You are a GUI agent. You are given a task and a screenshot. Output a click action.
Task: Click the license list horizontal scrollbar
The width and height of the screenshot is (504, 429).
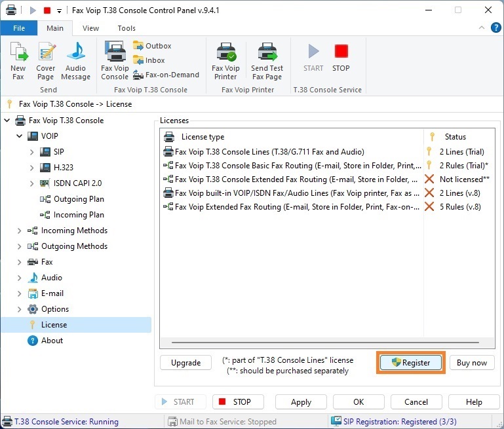[325, 343]
